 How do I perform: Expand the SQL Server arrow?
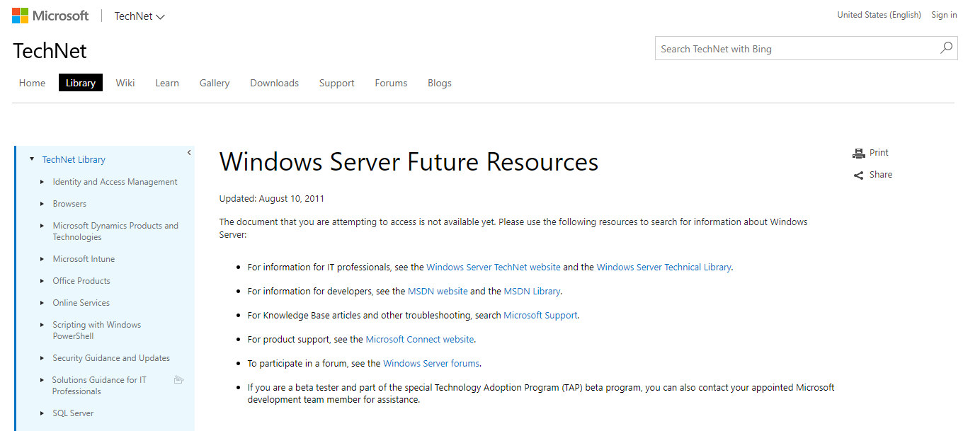click(42, 413)
